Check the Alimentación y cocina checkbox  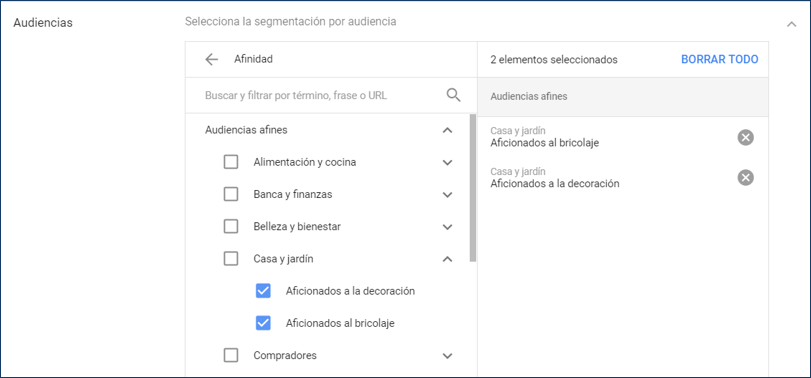(231, 162)
